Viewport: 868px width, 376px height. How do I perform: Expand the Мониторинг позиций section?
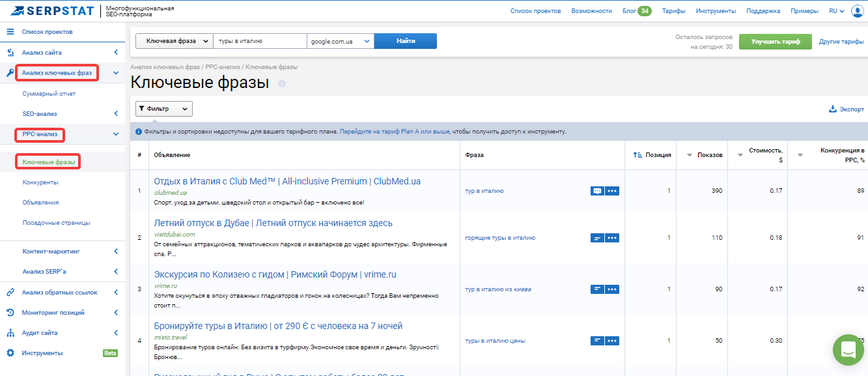[x=115, y=313]
